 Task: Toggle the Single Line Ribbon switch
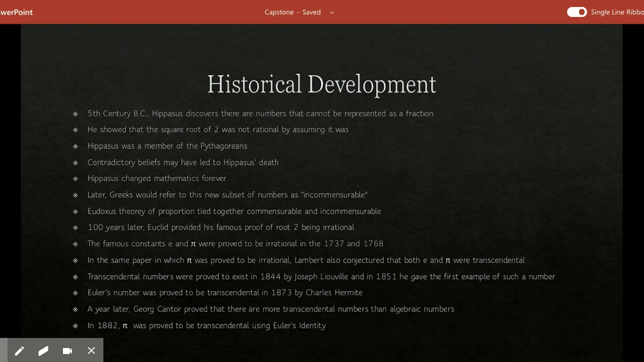[577, 12]
